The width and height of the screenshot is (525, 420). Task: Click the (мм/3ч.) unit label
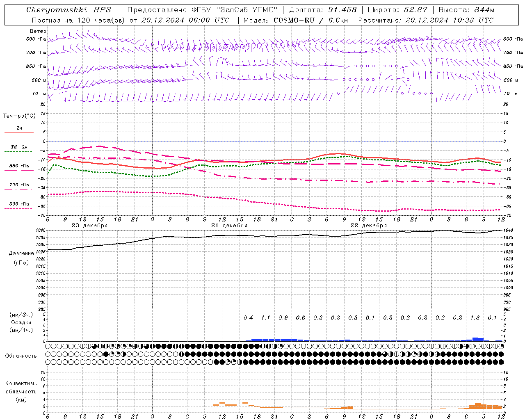tap(21, 315)
